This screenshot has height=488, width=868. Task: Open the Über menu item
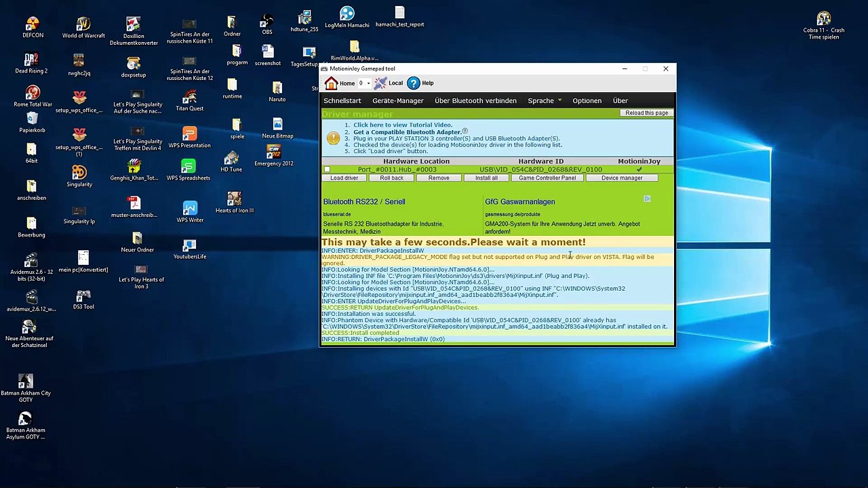(620, 101)
